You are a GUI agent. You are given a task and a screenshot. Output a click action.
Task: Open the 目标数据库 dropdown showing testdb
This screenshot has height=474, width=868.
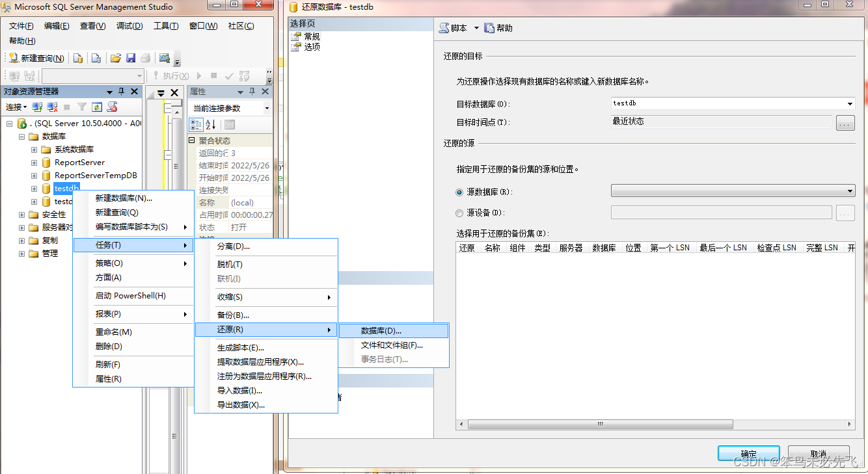pos(849,102)
